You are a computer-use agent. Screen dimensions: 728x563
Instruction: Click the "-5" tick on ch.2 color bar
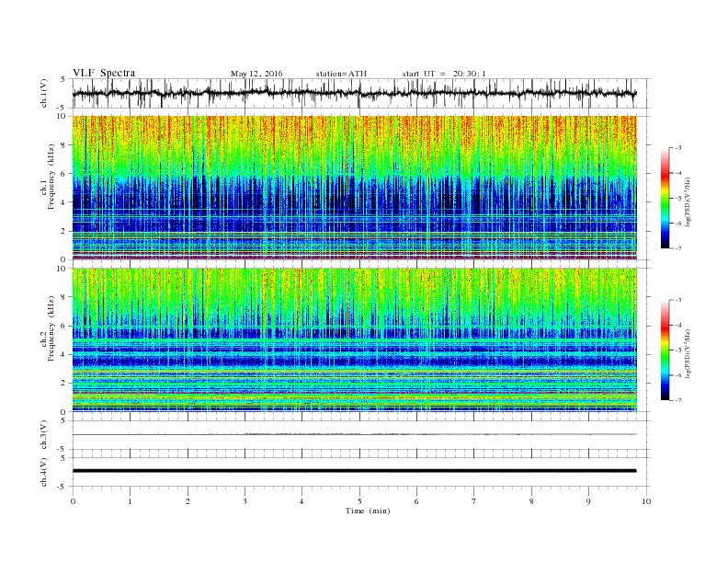pos(677,350)
